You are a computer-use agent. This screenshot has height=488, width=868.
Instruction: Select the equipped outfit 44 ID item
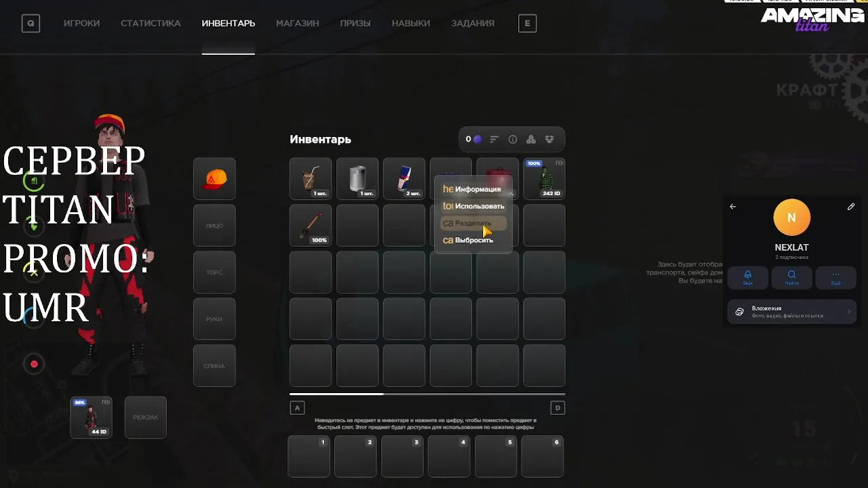tap(92, 418)
